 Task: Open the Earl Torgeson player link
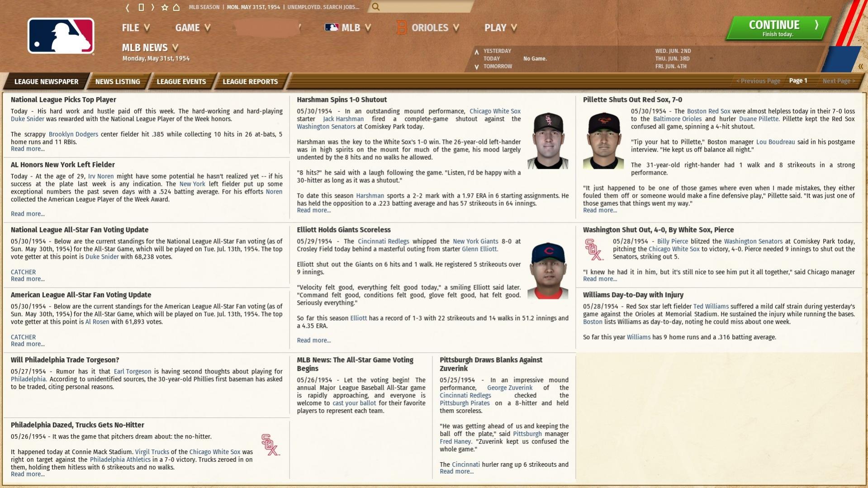pyautogui.click(x=133, y=372)
